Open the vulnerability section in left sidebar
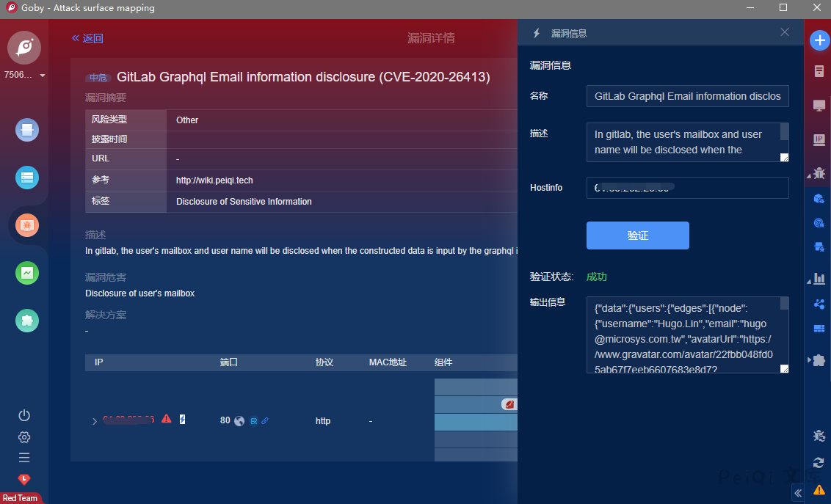Image resolution: width=831 pixels, height=504 pixels. (27, 225)
